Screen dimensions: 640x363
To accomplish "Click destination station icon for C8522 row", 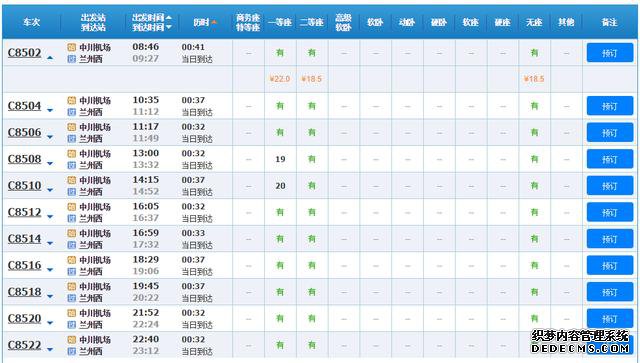I will coord(71,351).
